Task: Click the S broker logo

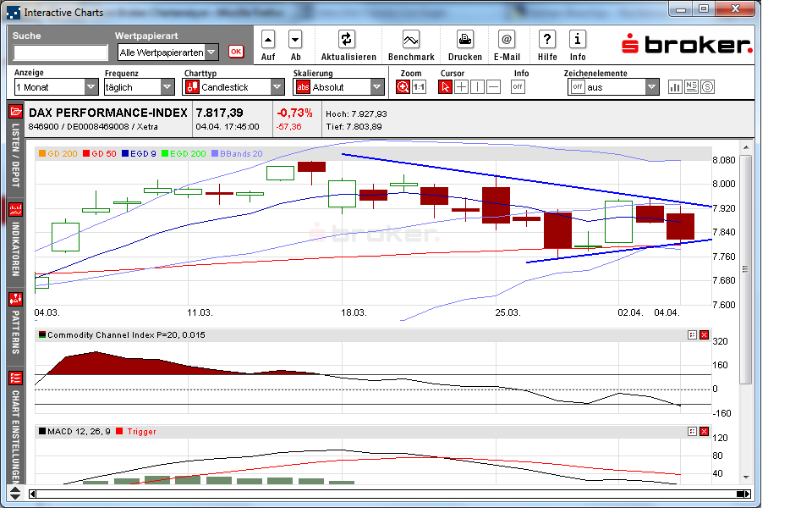Action: [687, 44]
